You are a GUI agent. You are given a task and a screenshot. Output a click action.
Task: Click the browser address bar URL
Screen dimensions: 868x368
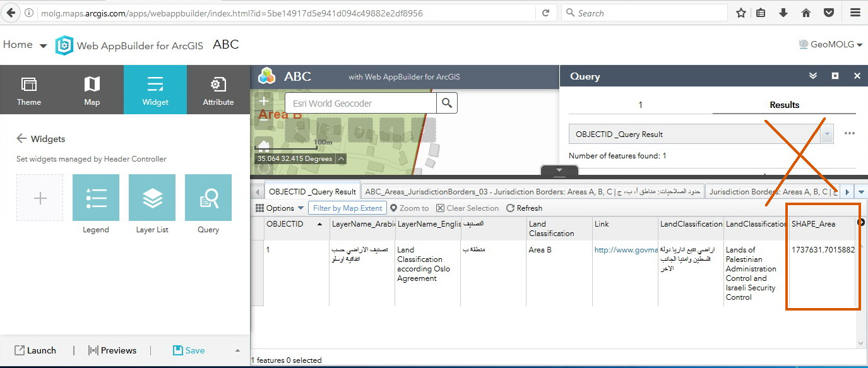click(232, 13)
